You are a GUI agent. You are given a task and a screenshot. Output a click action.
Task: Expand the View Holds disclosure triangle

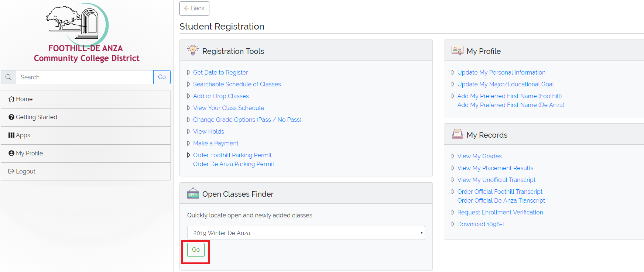[189, 131]
